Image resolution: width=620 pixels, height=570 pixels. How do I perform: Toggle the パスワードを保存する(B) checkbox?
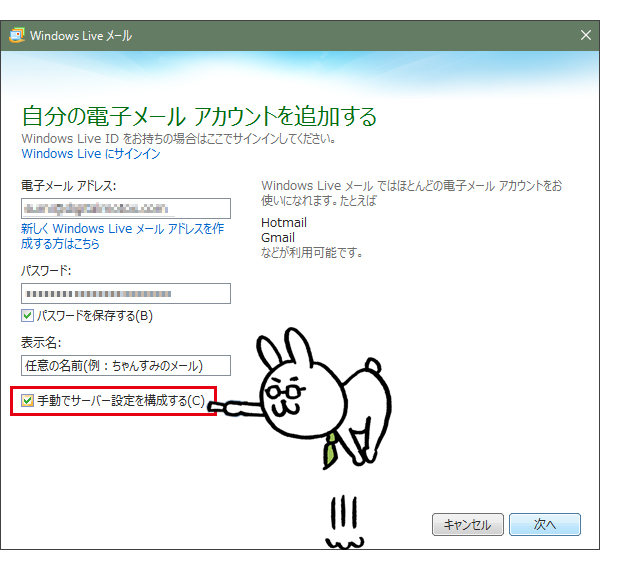click(x=27, y=316)
